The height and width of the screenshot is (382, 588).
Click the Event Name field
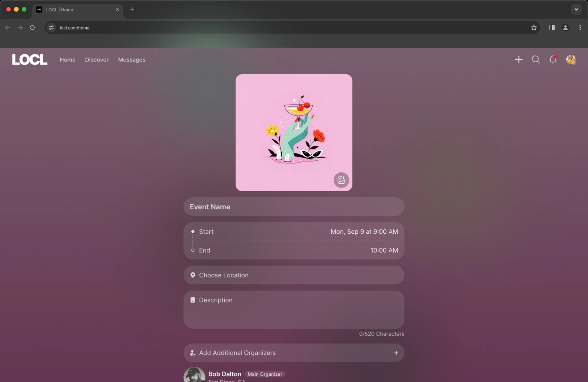coord(294,207)
